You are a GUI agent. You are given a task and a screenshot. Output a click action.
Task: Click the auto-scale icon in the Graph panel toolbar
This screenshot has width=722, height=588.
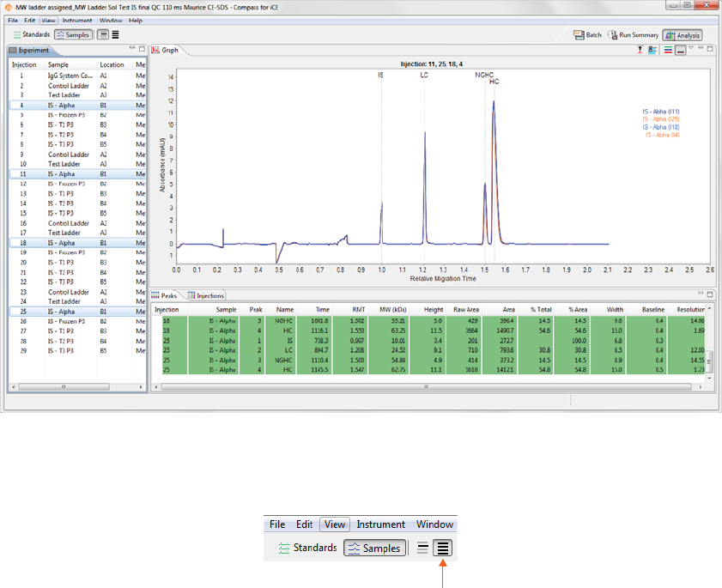coord(640,51)
